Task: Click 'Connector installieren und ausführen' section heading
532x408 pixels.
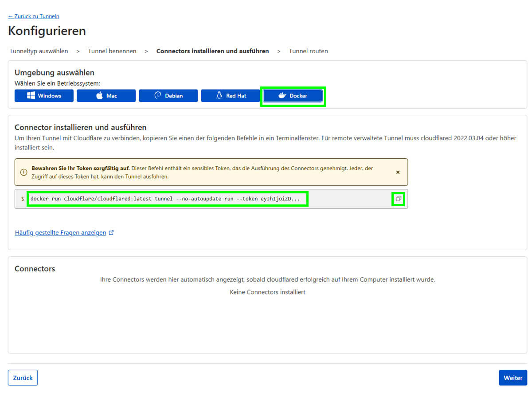Action: 81,128
